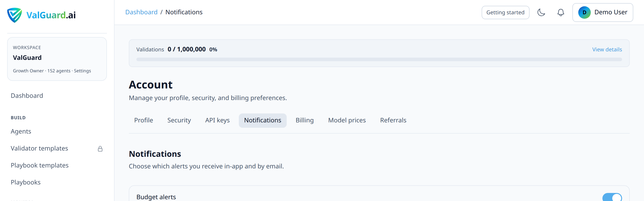Click the Demo User avatar circle
644x201 pixels.
(x=584, y=13)
